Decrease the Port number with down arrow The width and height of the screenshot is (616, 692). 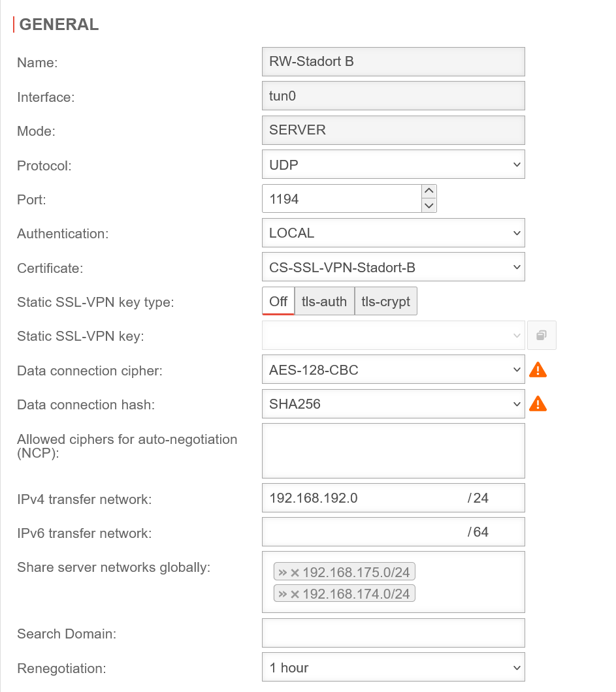click(429, 205)
